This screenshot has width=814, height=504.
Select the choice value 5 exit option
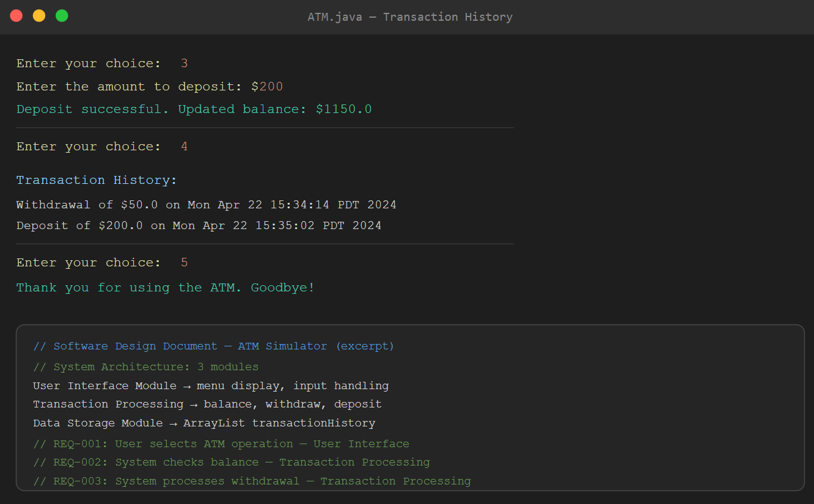click(x=184, y=262)
